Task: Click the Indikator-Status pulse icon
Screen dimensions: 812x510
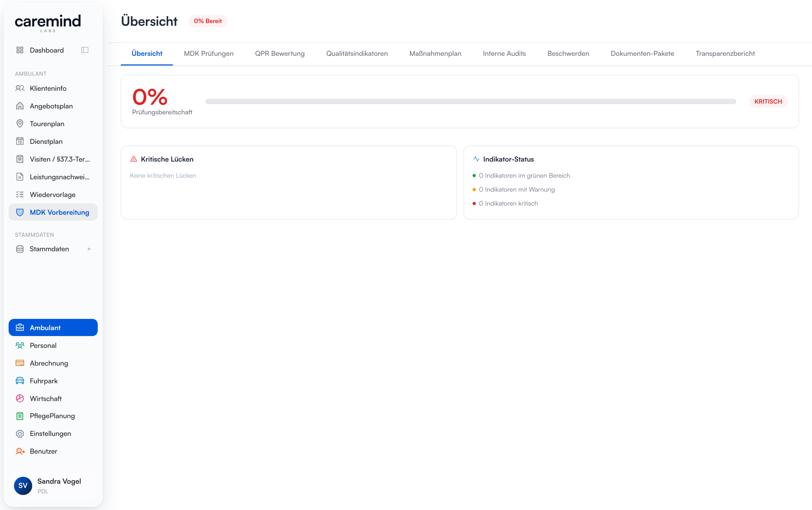Action: 476,159
